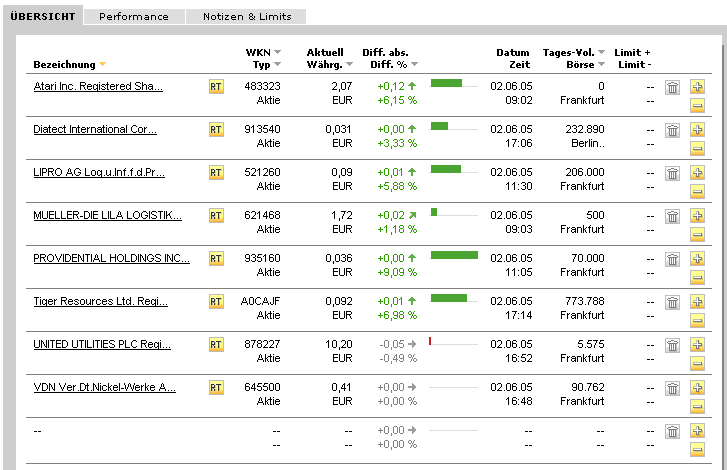
Task: Click the +9,09 % difference value
Action: (x=397, y=273)
